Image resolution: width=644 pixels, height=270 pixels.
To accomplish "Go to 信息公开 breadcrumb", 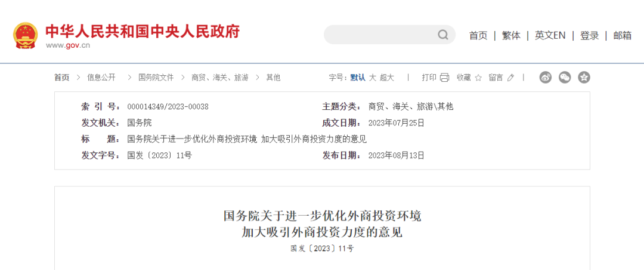I will 101,78.
